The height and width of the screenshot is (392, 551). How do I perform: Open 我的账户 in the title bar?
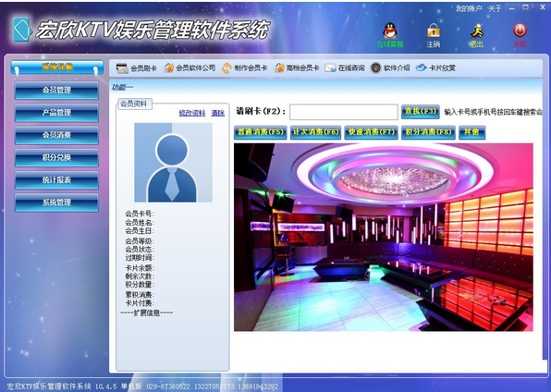(469, 8)
